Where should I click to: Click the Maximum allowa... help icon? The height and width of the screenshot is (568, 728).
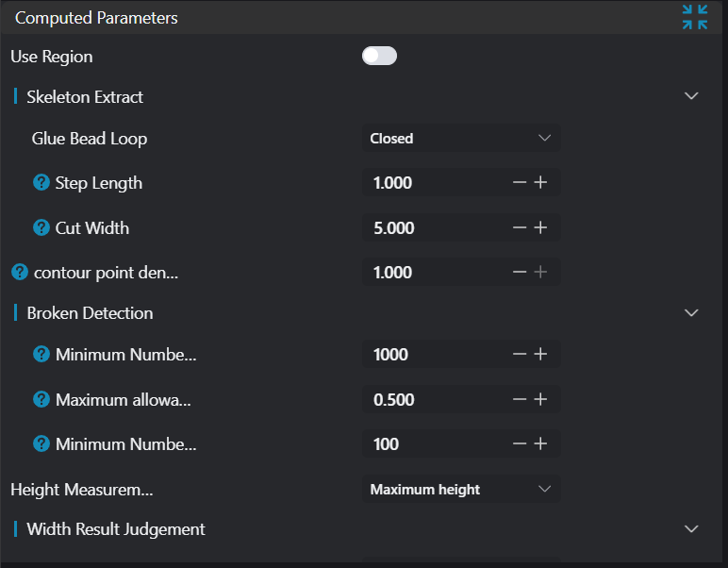click(41, 399)
